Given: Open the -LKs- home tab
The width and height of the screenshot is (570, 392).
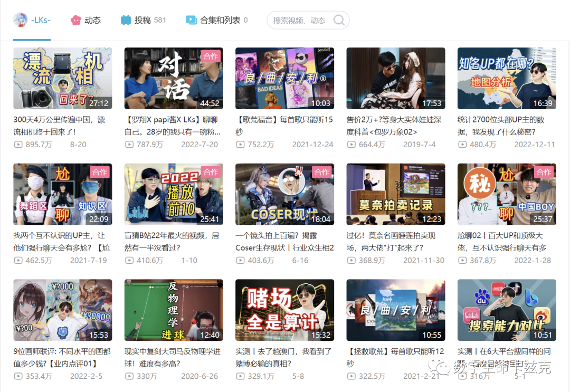Looking at the screenshot, I should 32,20.
